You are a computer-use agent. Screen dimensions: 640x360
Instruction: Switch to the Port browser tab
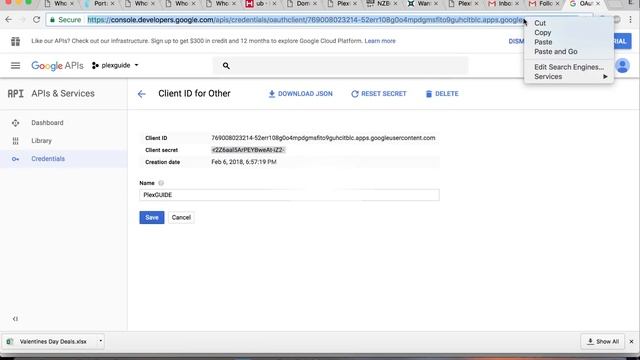tap(99, 4)
